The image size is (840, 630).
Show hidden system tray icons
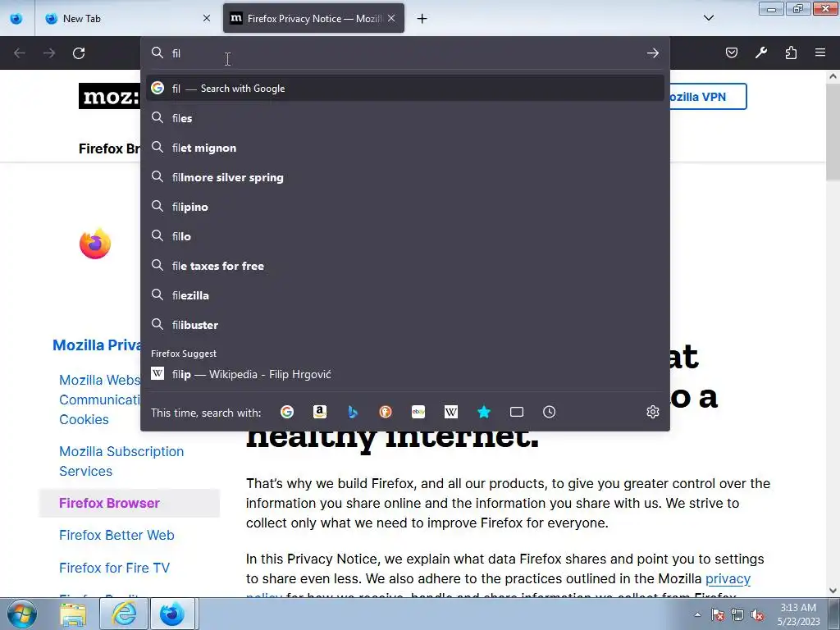click(x=697, y=614)
